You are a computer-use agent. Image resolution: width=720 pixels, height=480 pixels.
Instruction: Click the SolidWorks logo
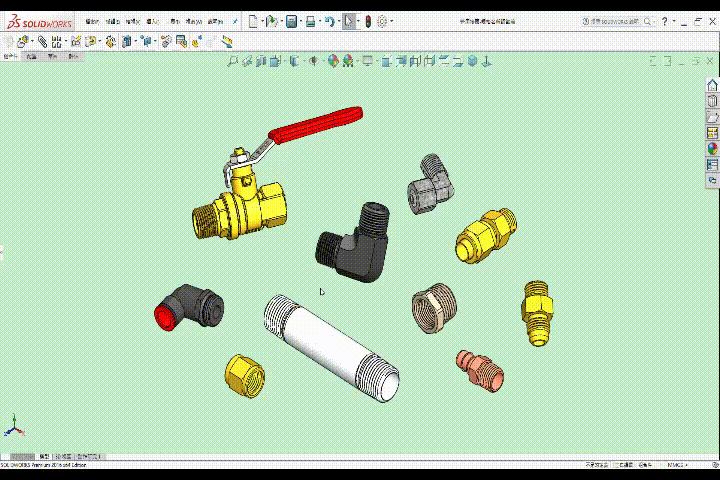tap(38, 21)
